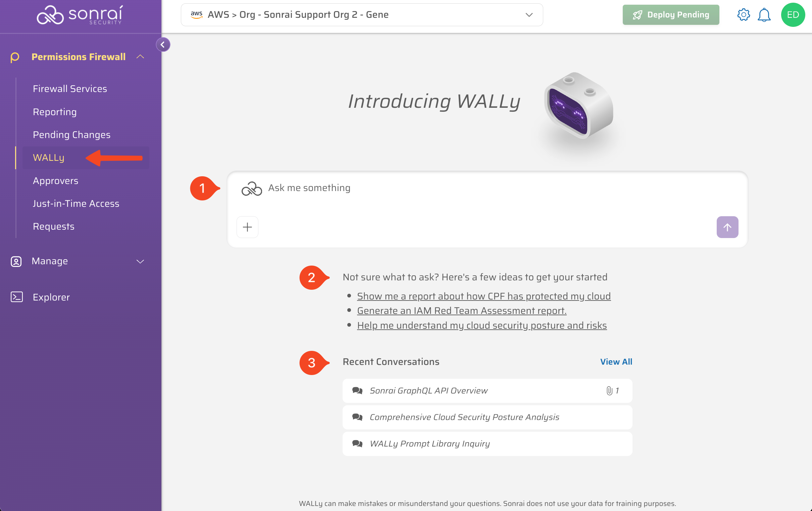
Task: Open the settings gear icon
Action: (x=743, y=15)
